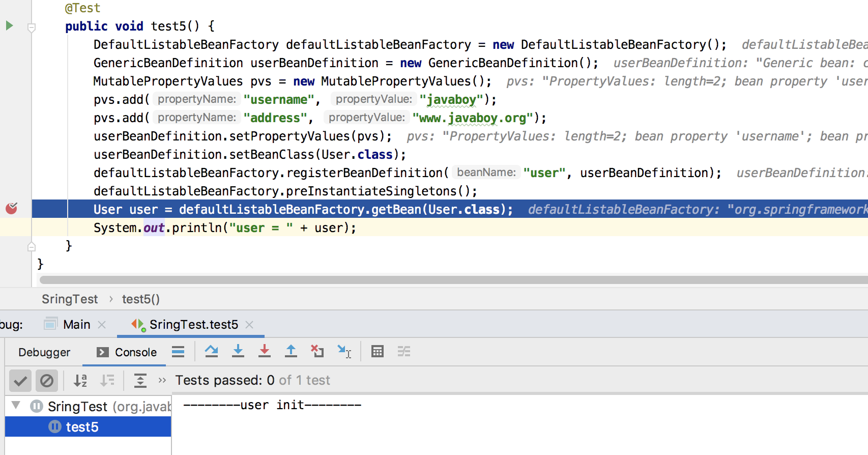Click the registerBeanDefinition method call

(364, 173)
